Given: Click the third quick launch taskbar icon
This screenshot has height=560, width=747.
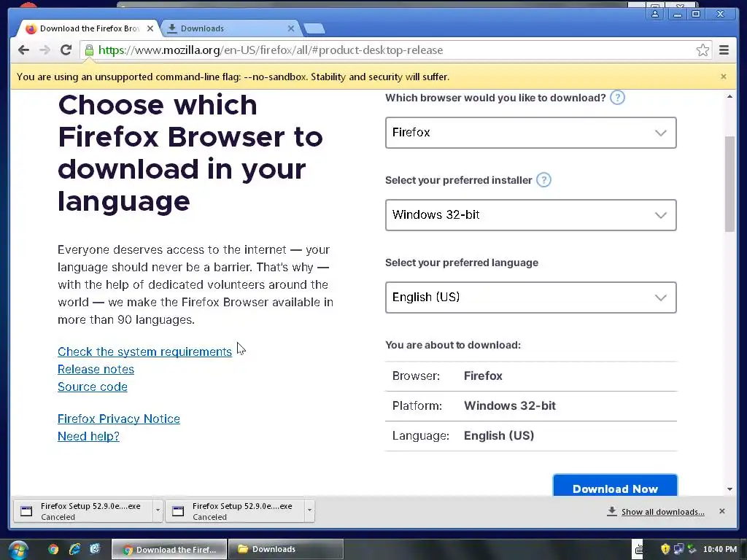Looking at the screenshot, I should pyautogui.click(x=96, y=549).
